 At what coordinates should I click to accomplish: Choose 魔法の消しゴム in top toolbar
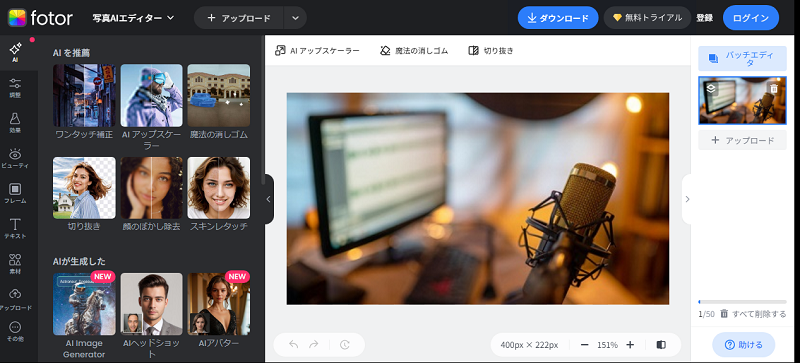(x=414, y=51)
